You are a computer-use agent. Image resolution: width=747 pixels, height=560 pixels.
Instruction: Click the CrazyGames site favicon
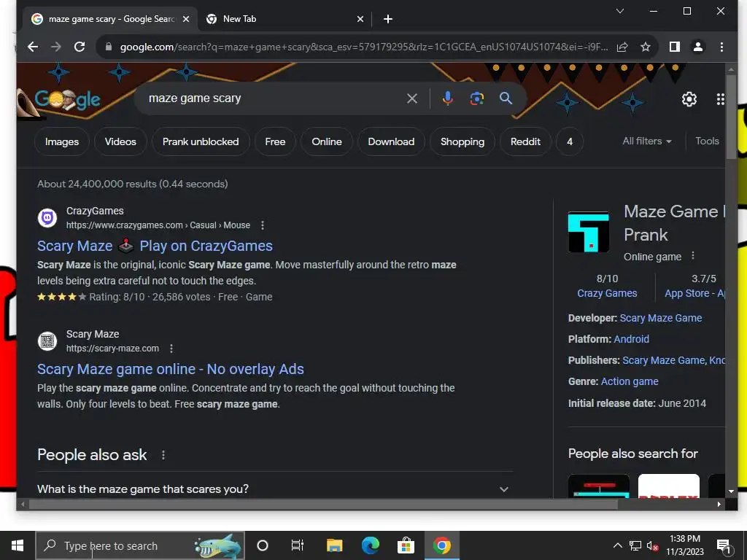point(47,218)
